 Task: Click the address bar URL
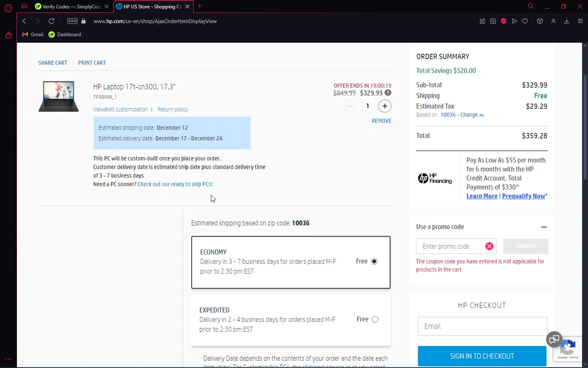(x=155, y=21)
